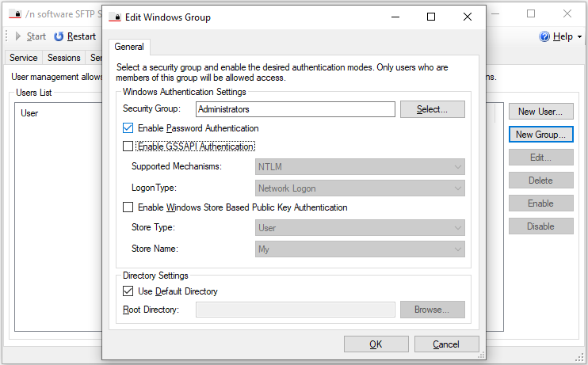Click the Edit Windows Group dialog title icon
The width and height of the screenshot is (588, 365).
click(x=115, y=17)
